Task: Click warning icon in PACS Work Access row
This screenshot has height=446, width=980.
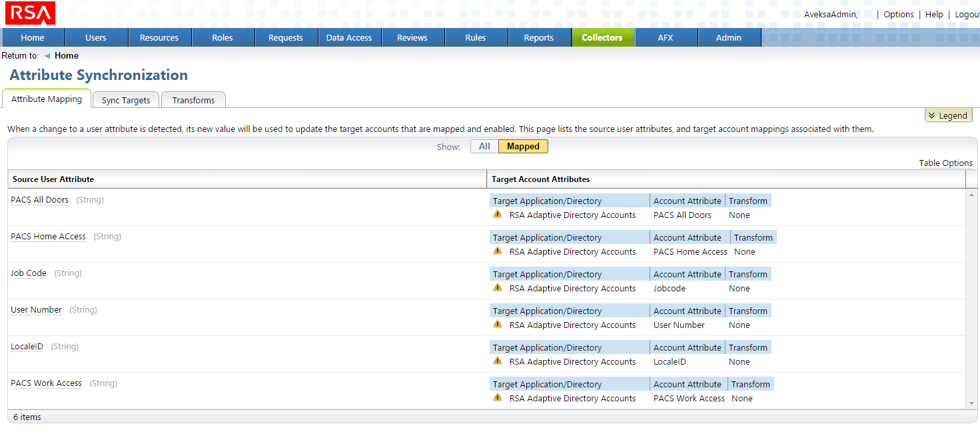Action: point(498,397)
